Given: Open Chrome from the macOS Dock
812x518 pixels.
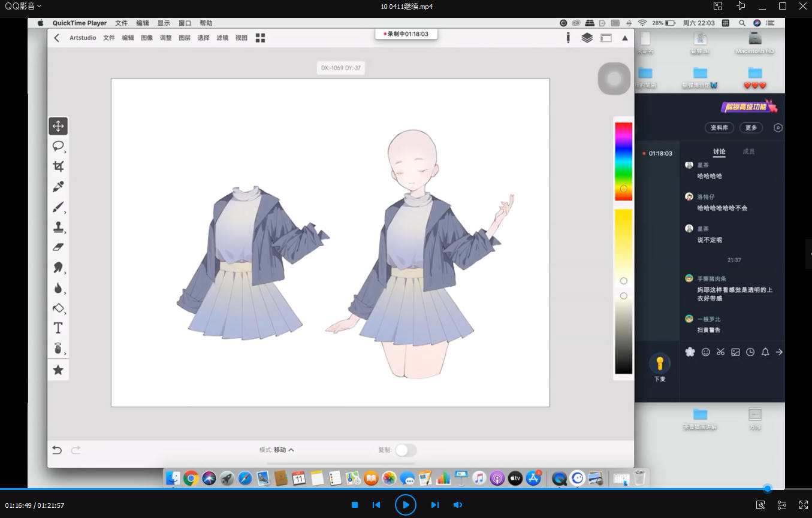Looking at the screenshot, I should [191, 478].
